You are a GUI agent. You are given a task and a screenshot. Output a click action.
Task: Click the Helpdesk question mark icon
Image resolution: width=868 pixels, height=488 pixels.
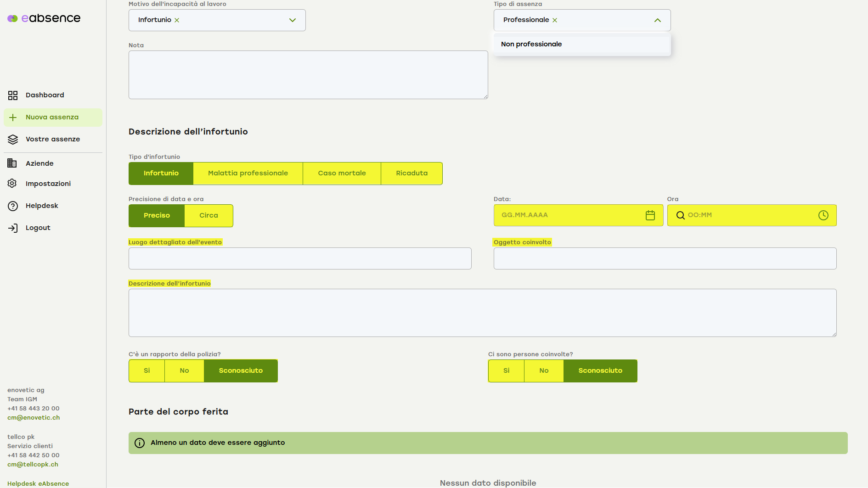[13, 206]
